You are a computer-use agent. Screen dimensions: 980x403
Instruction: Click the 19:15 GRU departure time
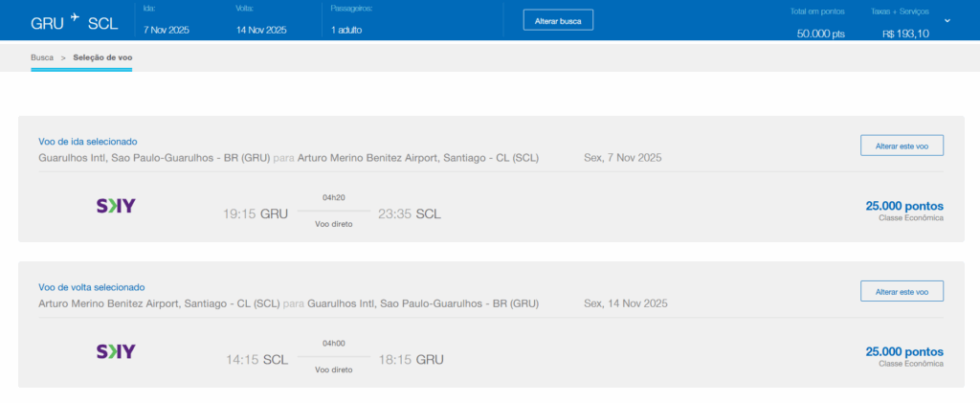click(255, 214)
